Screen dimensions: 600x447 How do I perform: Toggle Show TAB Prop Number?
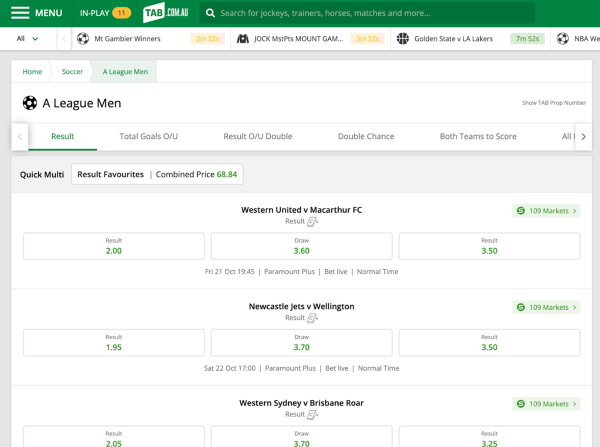pos(553,103)
